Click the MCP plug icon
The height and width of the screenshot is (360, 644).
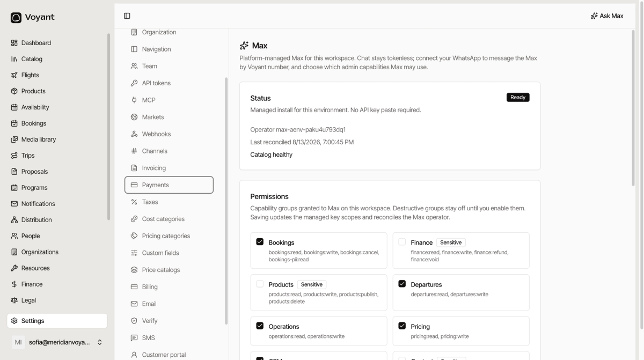coord(134,100)
